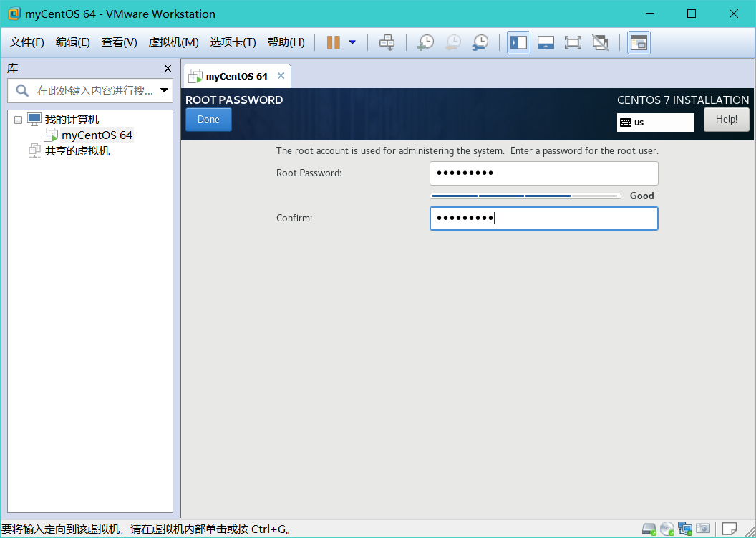The width and height of the screenshot is (756, 538).
Task: Click the magnifier icon in library search
Action: point(22,90)
